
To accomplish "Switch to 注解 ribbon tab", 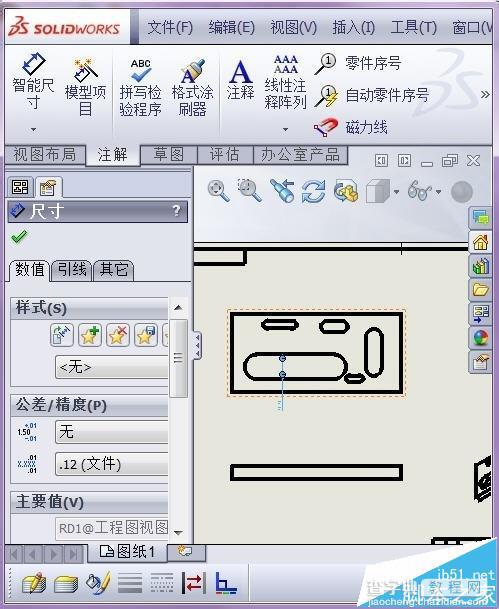I will click(x=113, y=155).
